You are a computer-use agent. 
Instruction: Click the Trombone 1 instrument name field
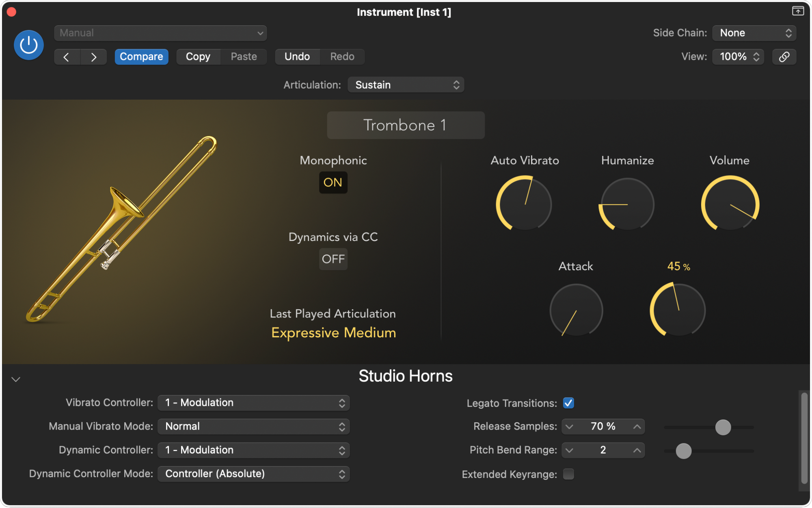click(x=406, y=125)
